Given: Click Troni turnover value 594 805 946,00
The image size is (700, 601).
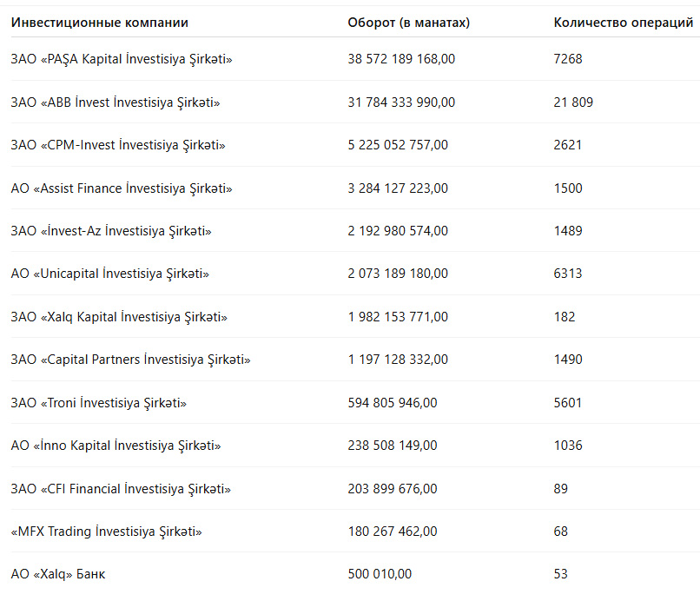Looking at the screenshot, I should coord(393,403).
